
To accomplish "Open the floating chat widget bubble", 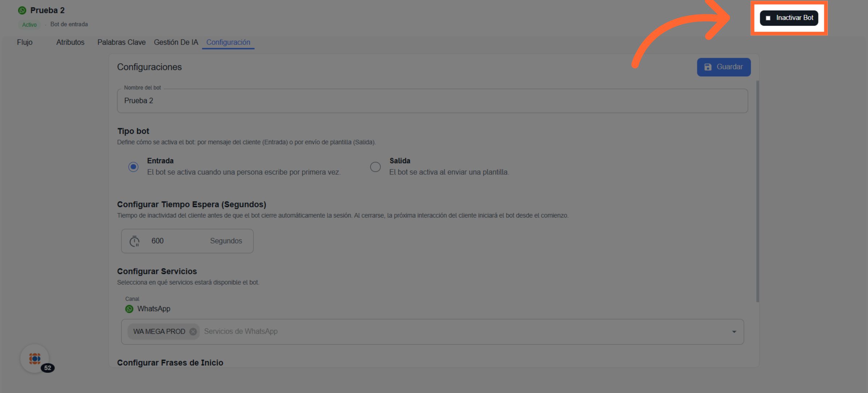I will tap(34, 358).
